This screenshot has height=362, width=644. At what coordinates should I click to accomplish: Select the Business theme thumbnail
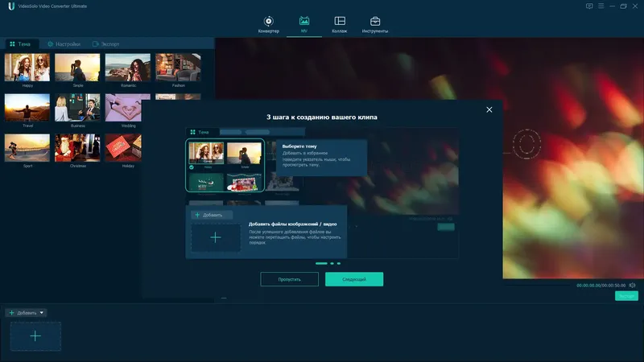click(x=77, y=108)
